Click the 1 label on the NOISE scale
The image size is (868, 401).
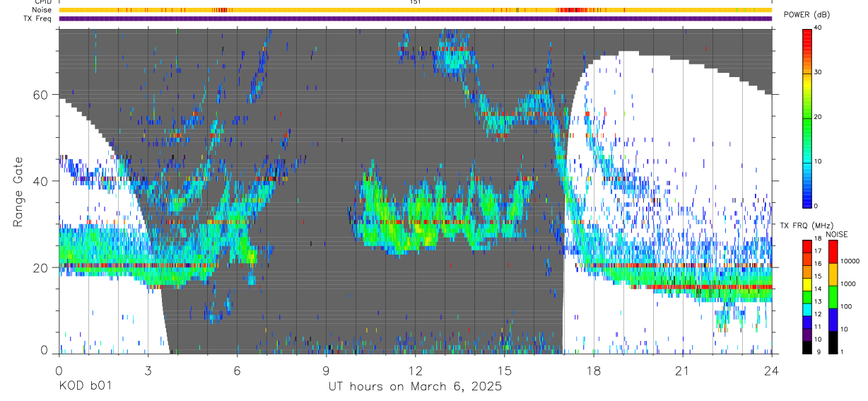(x=843, y=351)
